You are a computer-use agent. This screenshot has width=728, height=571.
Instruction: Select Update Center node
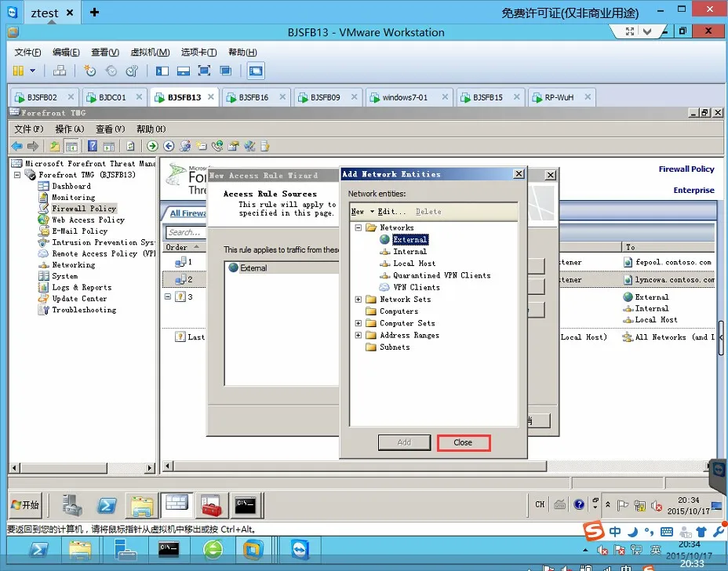coord(79,299)
